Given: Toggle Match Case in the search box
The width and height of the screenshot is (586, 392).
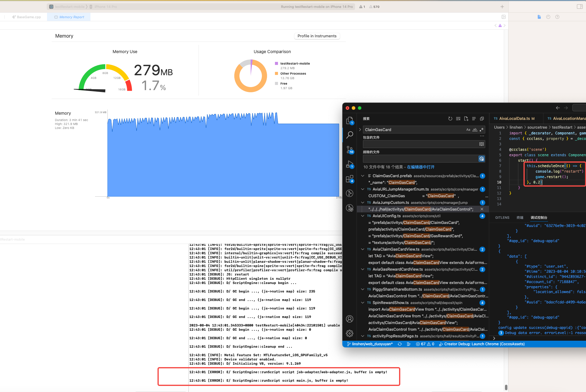Looking at the screenshot, I should [468, 130].
